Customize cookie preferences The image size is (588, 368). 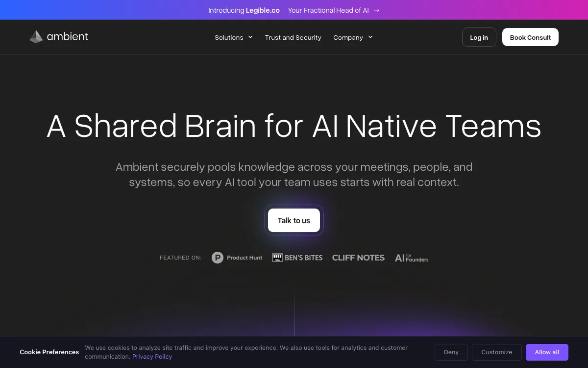[x=496, y=352]
